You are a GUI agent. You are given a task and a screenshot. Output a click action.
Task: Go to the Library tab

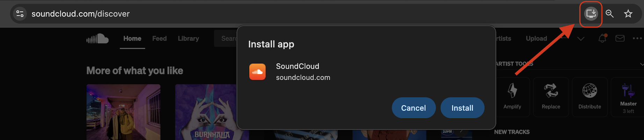188,38
